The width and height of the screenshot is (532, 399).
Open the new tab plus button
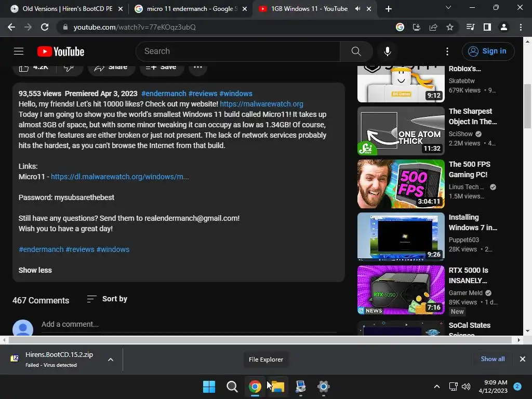[389, 9]
